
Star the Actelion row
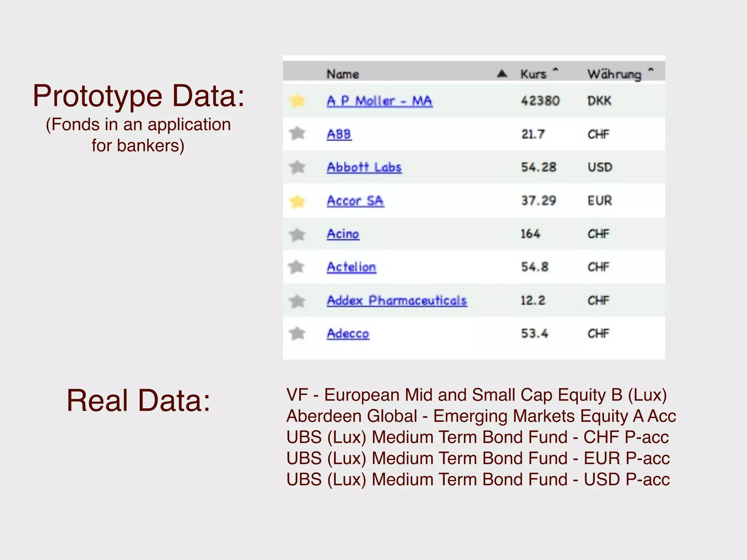pyautogui.click(x=296, y=267)
